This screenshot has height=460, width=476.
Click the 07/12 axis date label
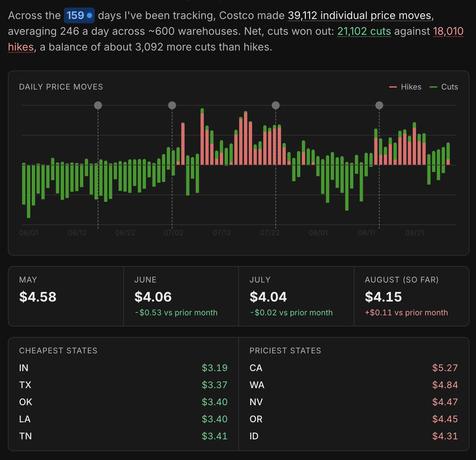click(222, 233)
